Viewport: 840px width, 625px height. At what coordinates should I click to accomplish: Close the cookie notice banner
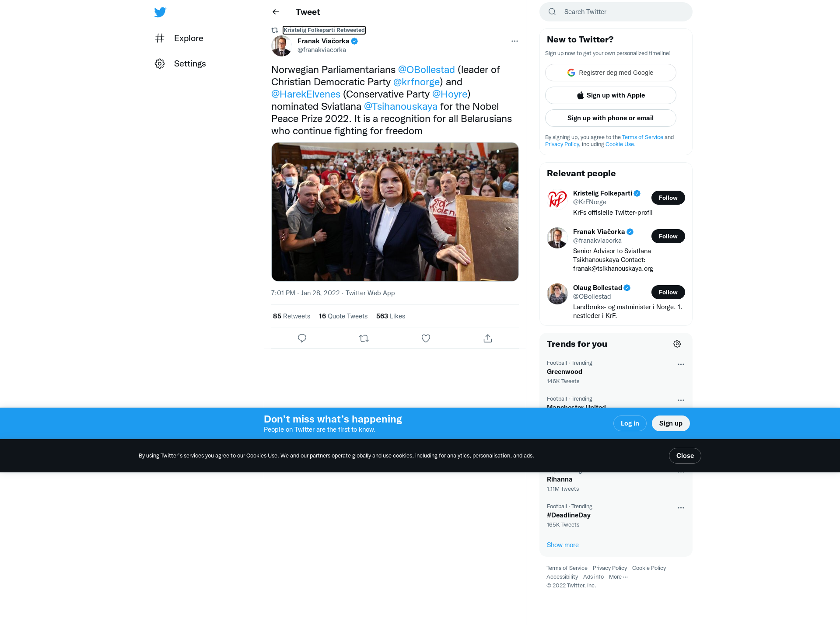coord(685,456)
